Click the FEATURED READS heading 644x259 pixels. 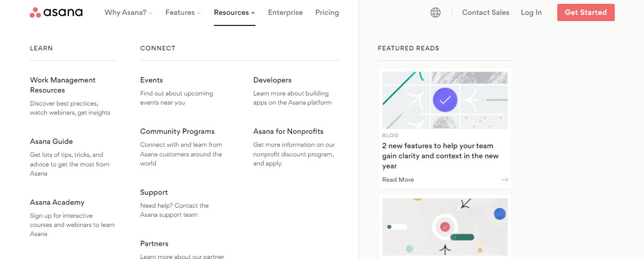408,48
